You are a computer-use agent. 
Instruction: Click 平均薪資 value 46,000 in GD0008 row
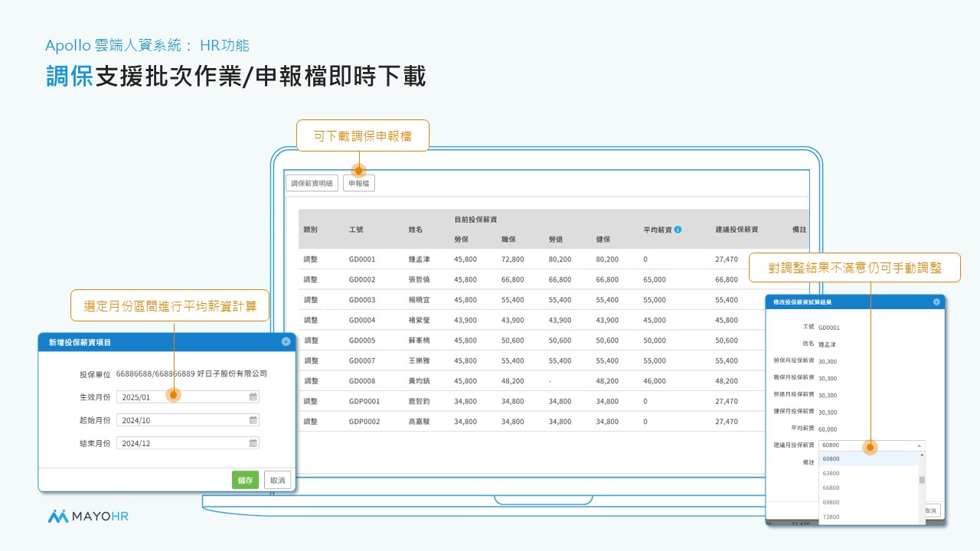coord(655,381)
